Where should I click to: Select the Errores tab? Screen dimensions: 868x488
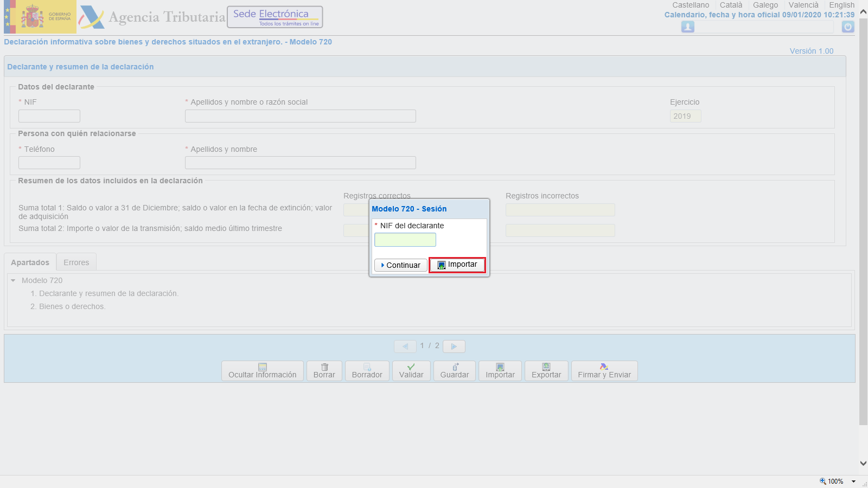pyautogui.click(x=76, y=262)
